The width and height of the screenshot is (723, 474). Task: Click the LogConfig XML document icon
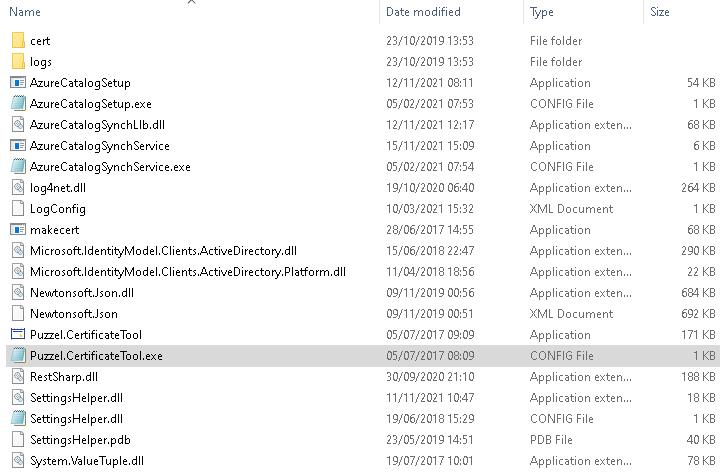[18, 209]
